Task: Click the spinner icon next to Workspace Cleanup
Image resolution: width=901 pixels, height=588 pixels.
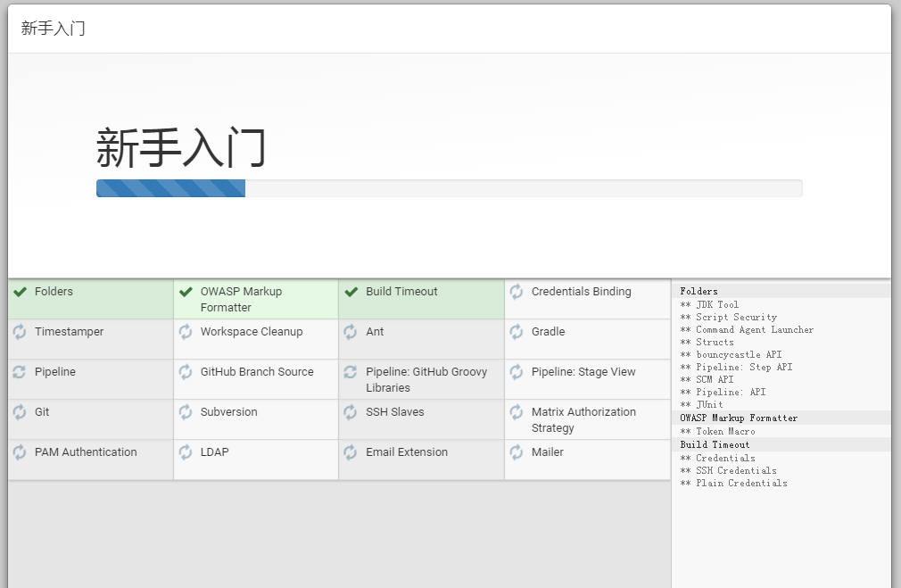Action: pos(185,332)
